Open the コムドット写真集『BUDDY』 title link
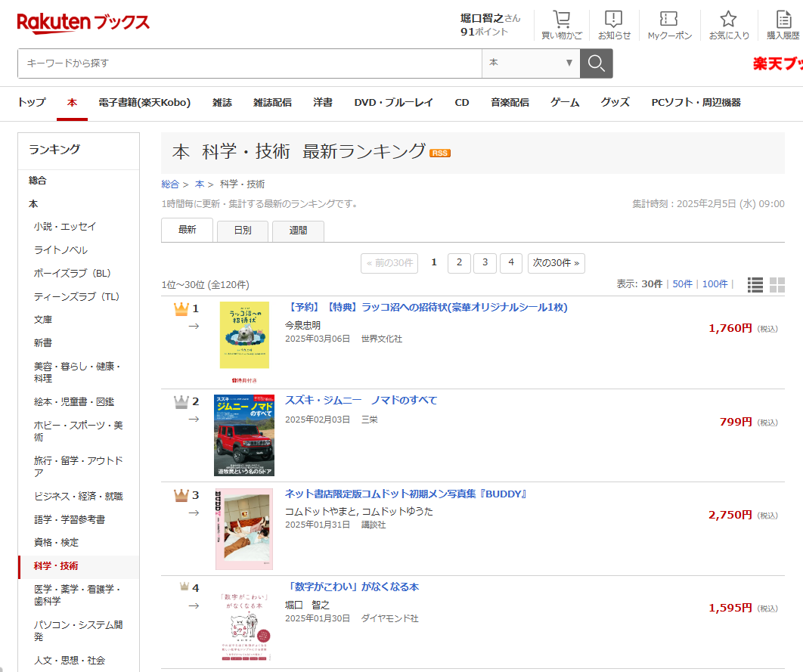 405,494
